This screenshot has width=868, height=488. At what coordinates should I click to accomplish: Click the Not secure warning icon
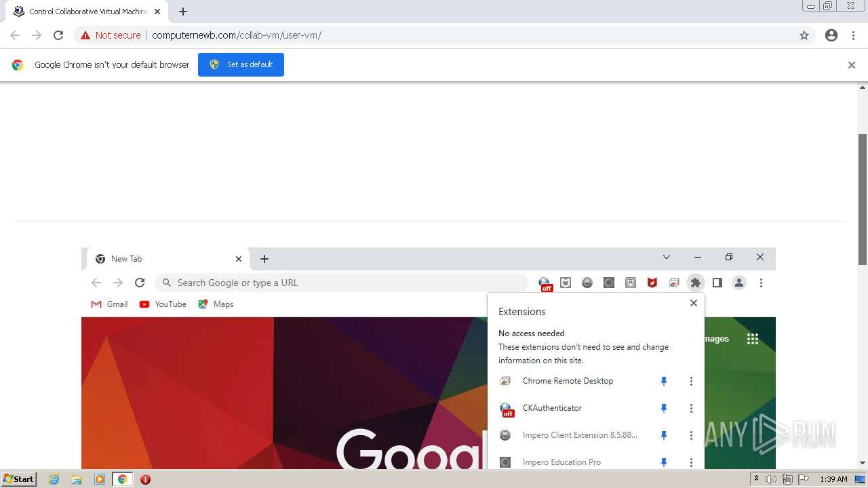tap(85, 35)
